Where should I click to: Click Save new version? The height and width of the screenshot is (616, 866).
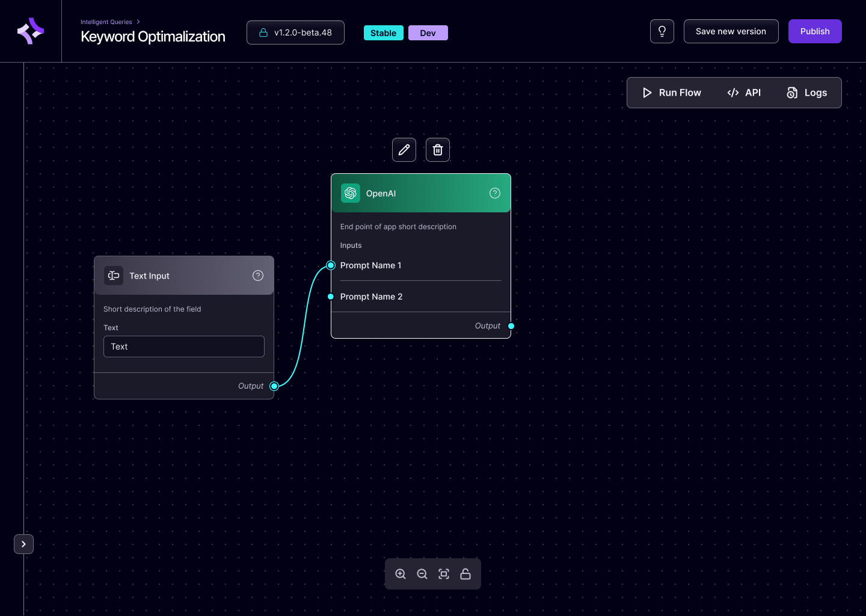[731, 31]
